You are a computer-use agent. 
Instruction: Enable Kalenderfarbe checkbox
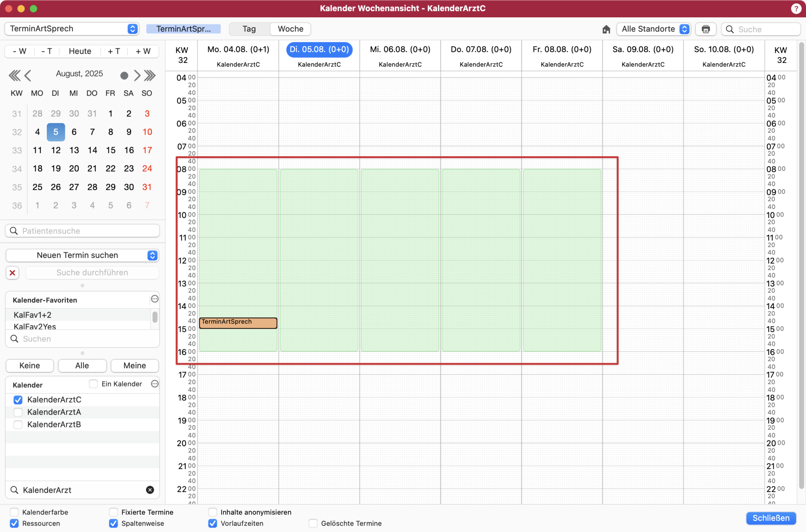coord(14,512)
